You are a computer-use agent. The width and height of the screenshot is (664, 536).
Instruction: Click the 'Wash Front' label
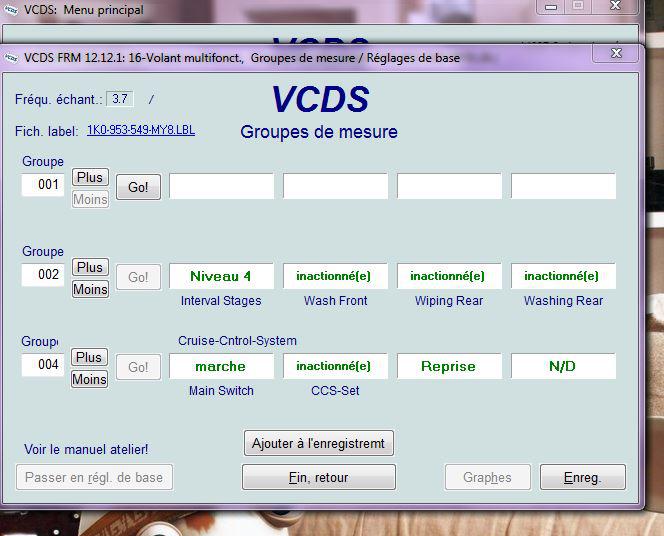(x=335, y=301)
